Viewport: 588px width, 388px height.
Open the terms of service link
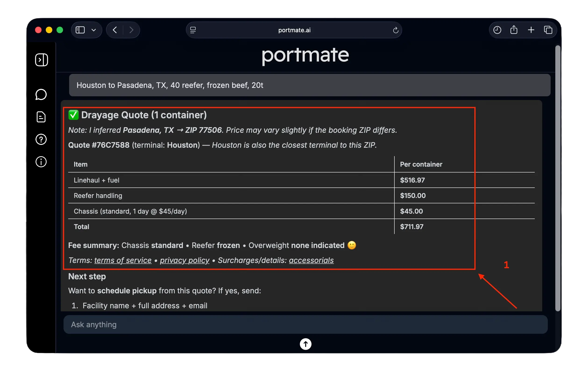click(123, 260)
